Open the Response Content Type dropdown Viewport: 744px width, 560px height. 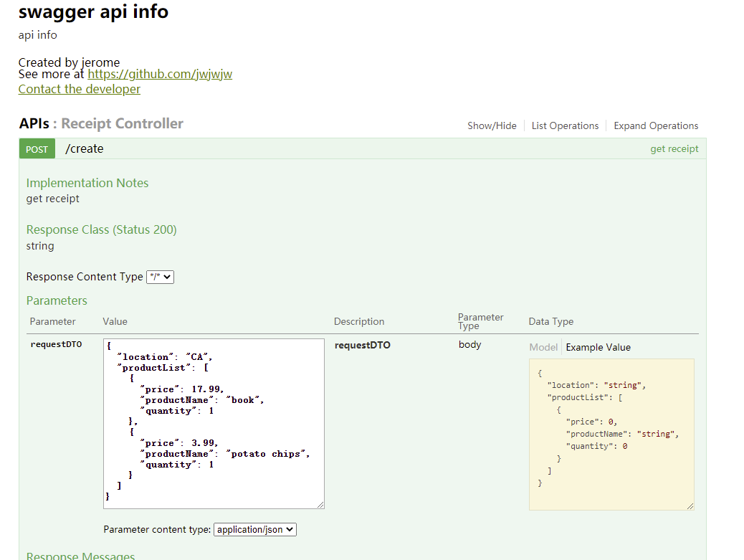coord(160,276)
